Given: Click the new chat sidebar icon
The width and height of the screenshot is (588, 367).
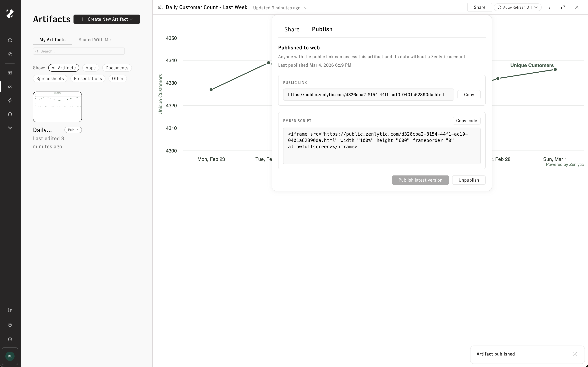Looking at the screenshot, I should point(10,40).
